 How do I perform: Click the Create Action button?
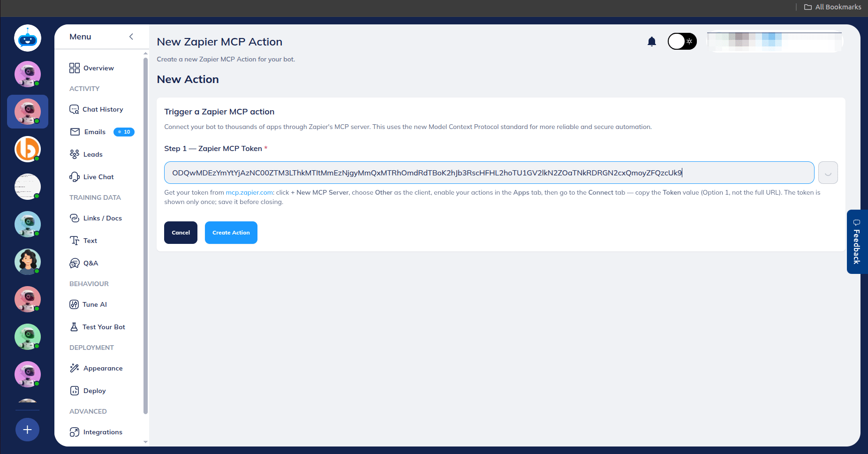[x=231, y=233]
